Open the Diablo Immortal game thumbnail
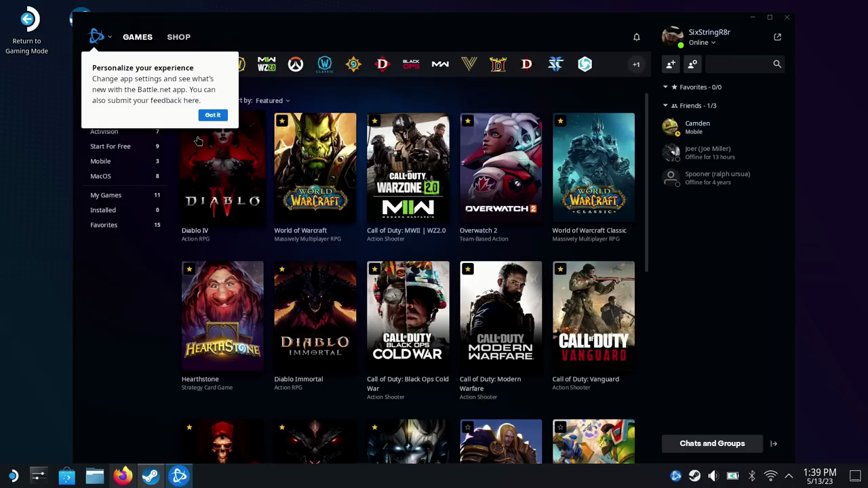The image size is (868, 488). pyautogui.click(x=315, y=316)
